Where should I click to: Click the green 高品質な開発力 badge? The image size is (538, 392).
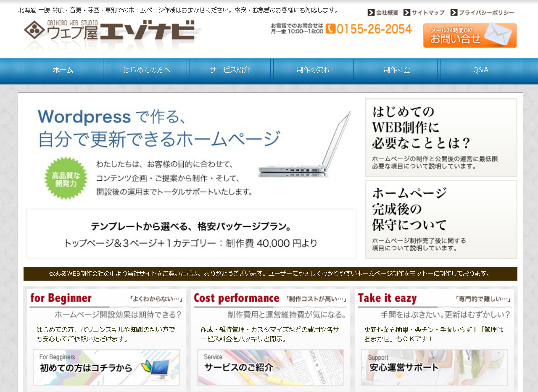coord(66,178)
